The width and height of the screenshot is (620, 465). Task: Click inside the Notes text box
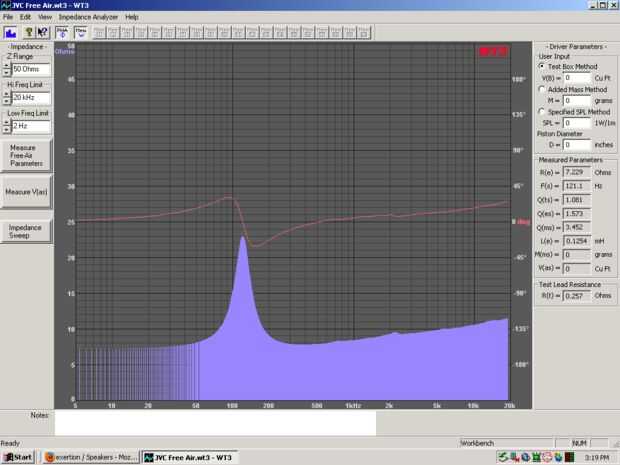tap(215, 423)
